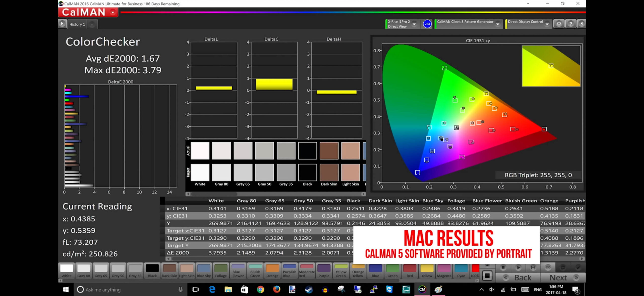Click the ΔE 2000 value 3.7935

pyautogui.click(x=217, y=252)
